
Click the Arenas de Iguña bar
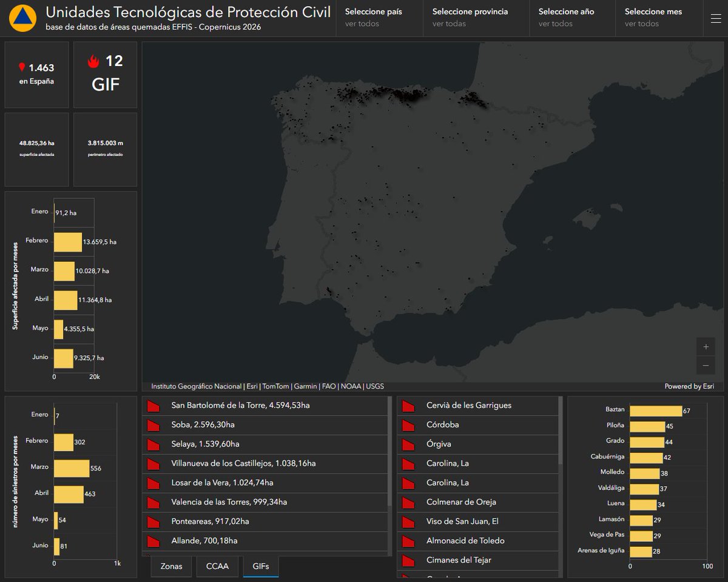tap(641, 552)
